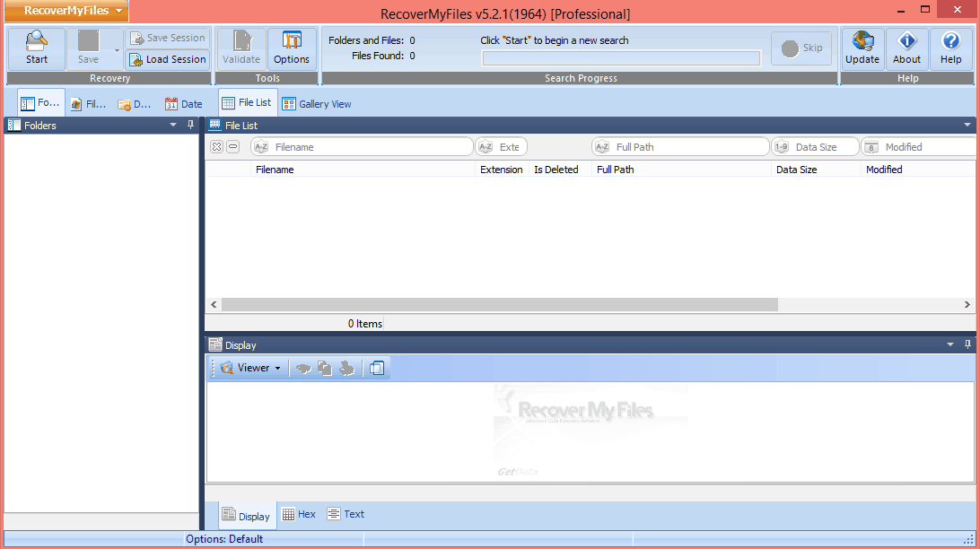The width and height of the screenshot is (980, 549).
Task: Click the A-Z icon in Filename filter
Action: (261, 147)
